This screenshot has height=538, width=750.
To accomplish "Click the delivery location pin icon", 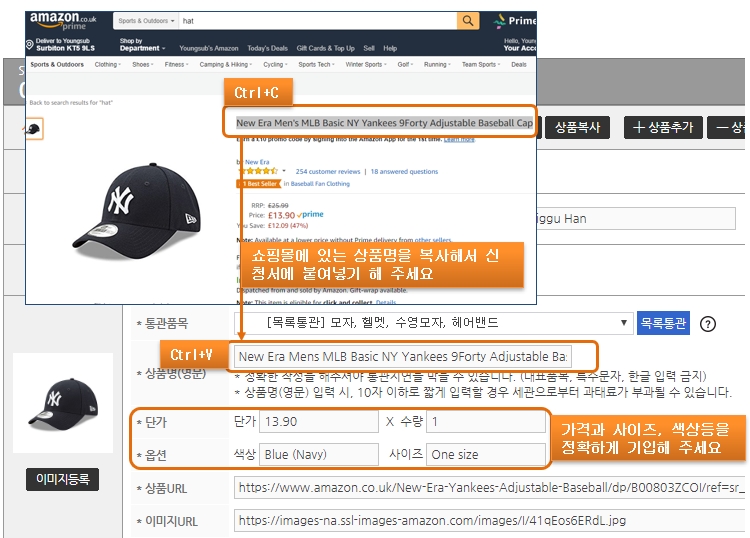I will (x=30, y=44).
